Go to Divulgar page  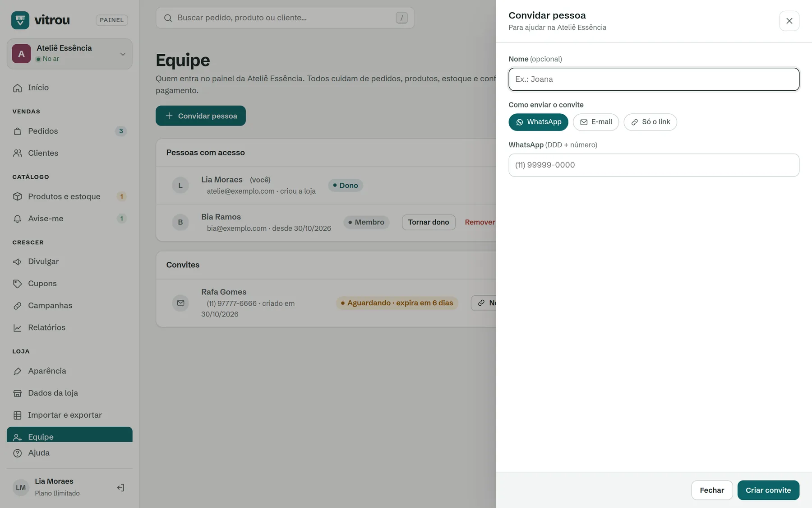69,261
